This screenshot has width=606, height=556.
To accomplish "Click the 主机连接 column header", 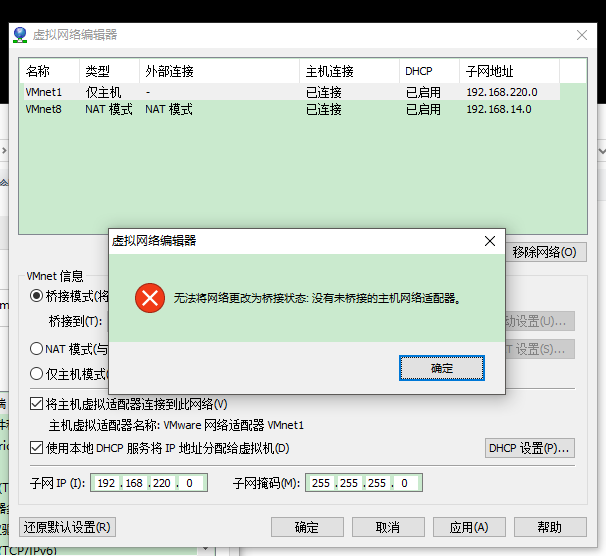I will (349, 71).
